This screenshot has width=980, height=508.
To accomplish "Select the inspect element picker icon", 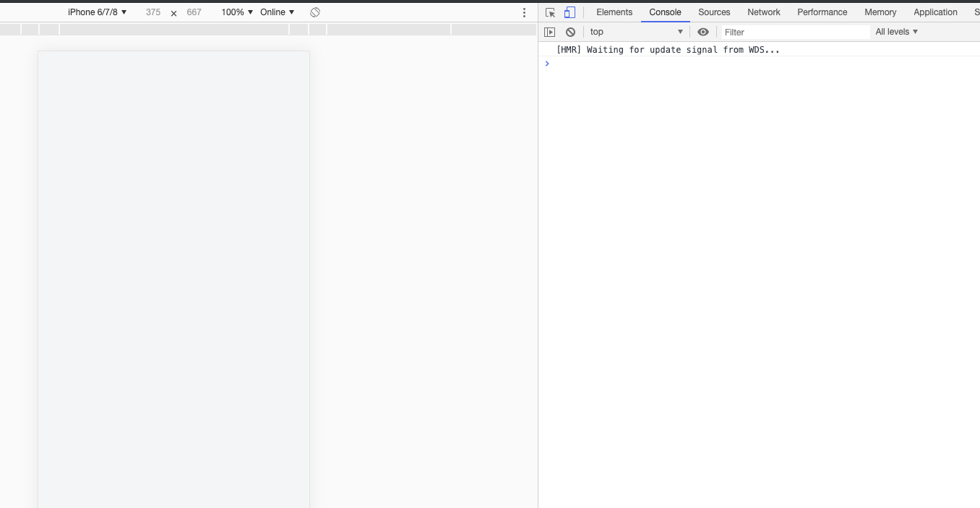I will pos(551,12).
